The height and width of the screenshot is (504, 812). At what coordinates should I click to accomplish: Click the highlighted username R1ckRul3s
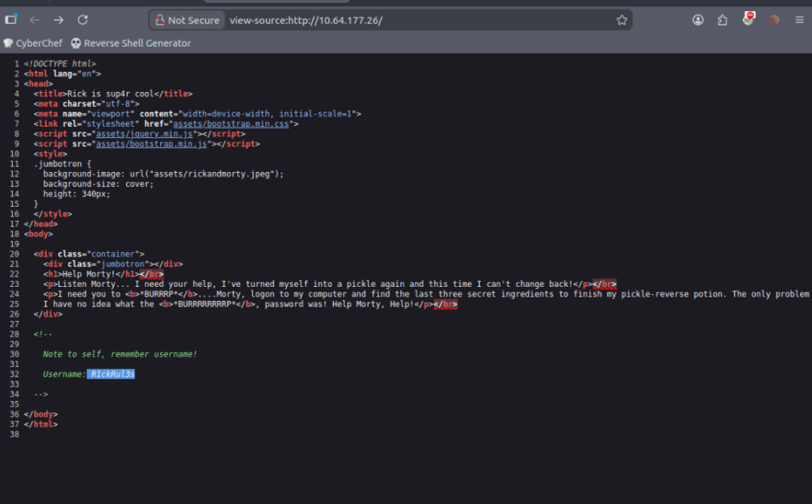coord(111,374)
